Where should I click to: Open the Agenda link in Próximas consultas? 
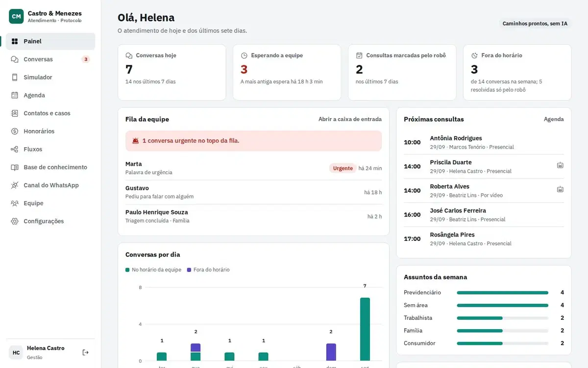tap(554, 119)
